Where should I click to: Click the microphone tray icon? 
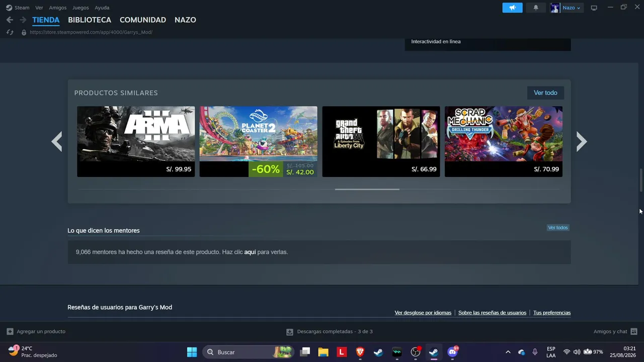click(535, 352)
